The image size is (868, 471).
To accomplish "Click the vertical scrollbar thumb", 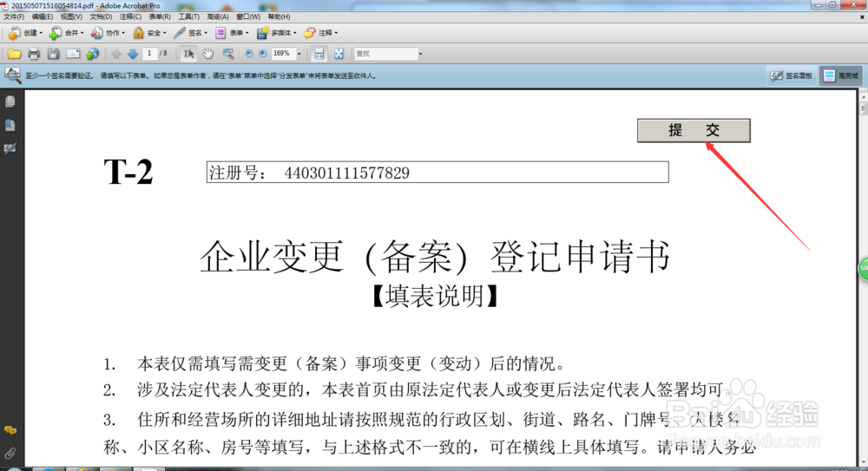I will coord(863,108).
